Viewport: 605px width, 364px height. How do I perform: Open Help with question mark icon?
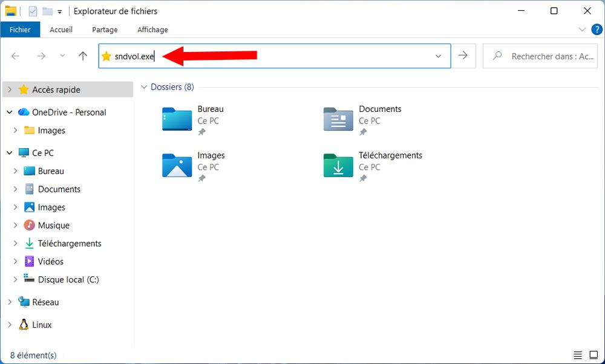pos(597,29)
